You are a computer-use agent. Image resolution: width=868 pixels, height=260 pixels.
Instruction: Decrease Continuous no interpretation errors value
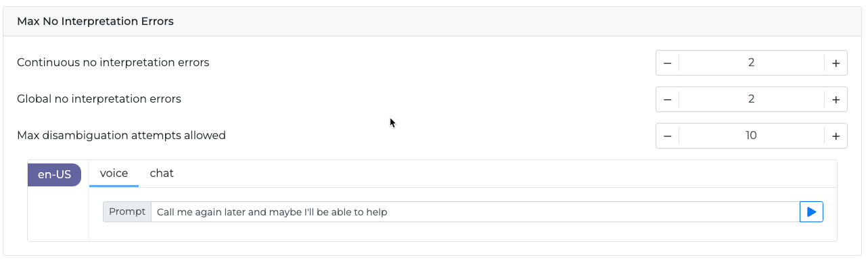coord(667,63)
